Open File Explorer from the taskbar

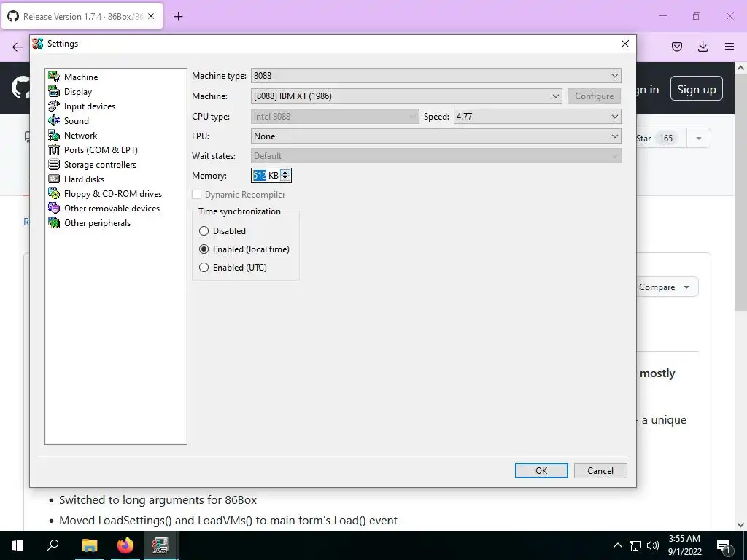coord(89,545)
